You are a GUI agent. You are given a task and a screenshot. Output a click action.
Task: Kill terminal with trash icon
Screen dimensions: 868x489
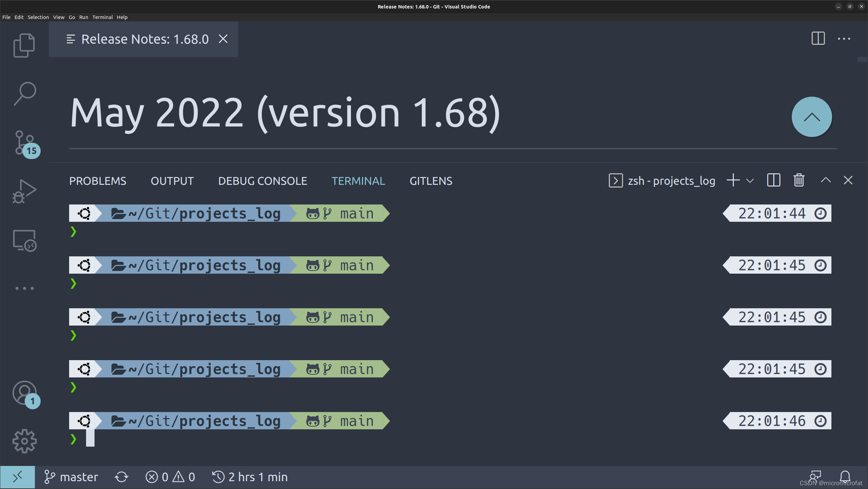coord(799,180)
